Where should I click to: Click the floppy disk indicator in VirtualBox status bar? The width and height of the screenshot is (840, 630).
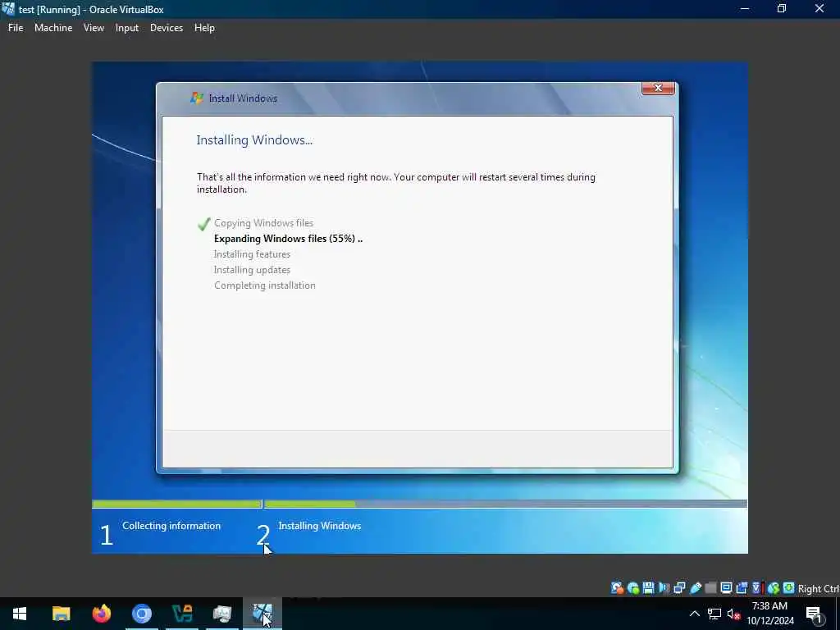pyautogui.click(x=649, y=588)
